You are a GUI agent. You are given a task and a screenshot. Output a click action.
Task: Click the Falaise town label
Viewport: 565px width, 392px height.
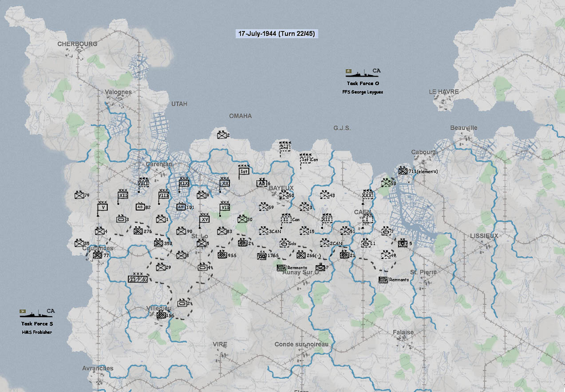point(403,332)
